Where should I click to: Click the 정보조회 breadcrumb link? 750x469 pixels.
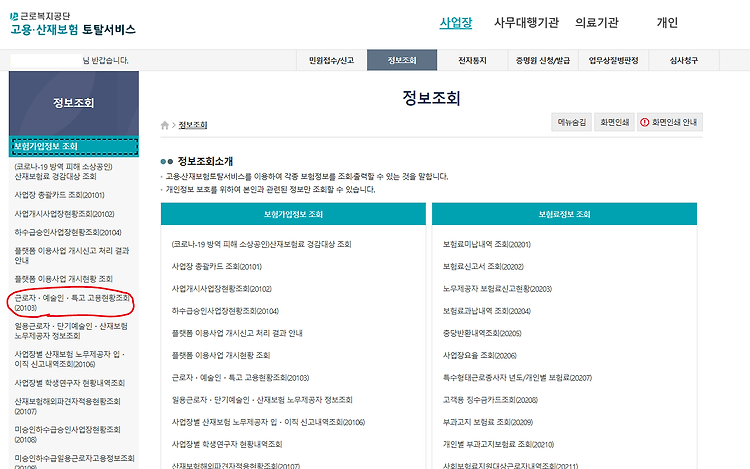pyautogui.click(x=193, y=125)
